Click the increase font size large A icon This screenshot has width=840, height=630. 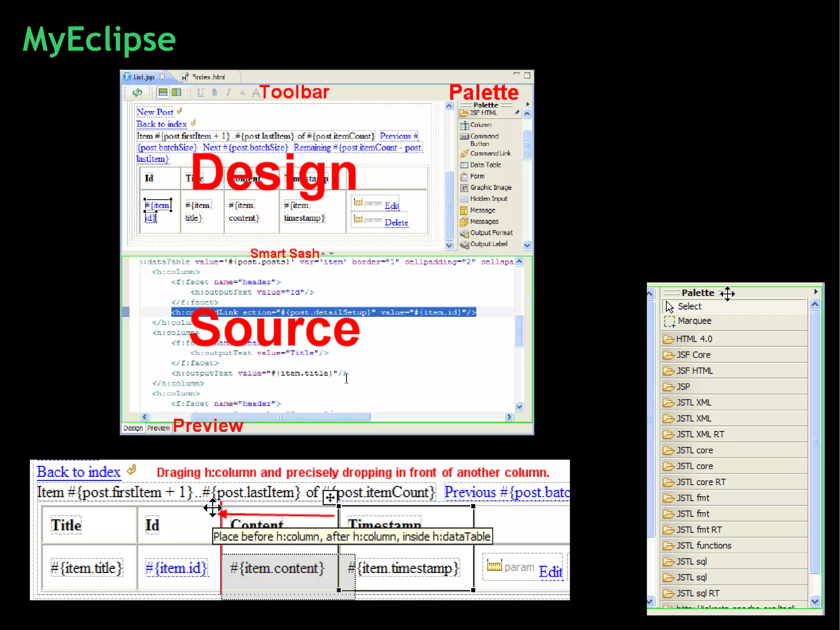pyautogui.click(x=256, y=93)
